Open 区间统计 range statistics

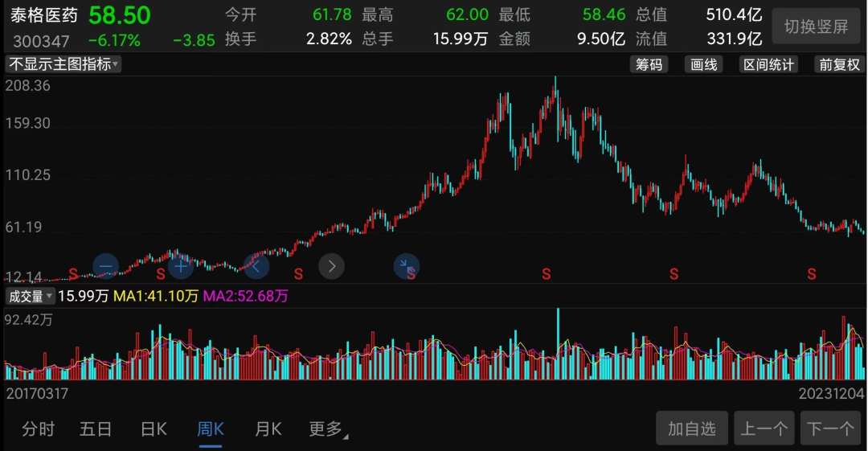(768, 65)
